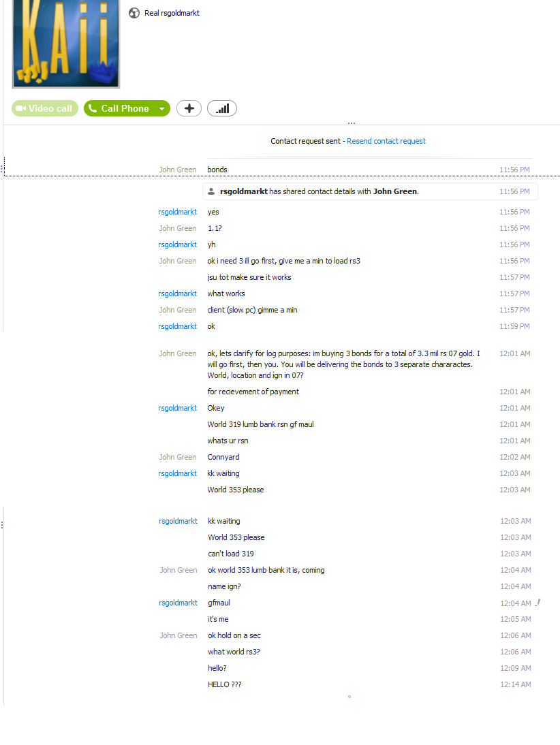Click Resend contact request link
Viewport: 560px width, 745px height.
click(386, 141)
